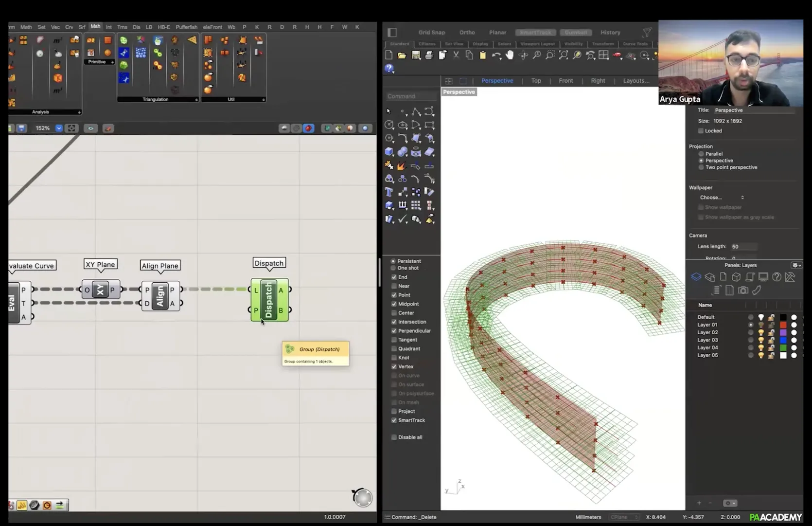The height and width of the screenshot is (526, 812).
Task: Toggle Layer 02 visibility lightbulb
Action: [x=761, y=332]
